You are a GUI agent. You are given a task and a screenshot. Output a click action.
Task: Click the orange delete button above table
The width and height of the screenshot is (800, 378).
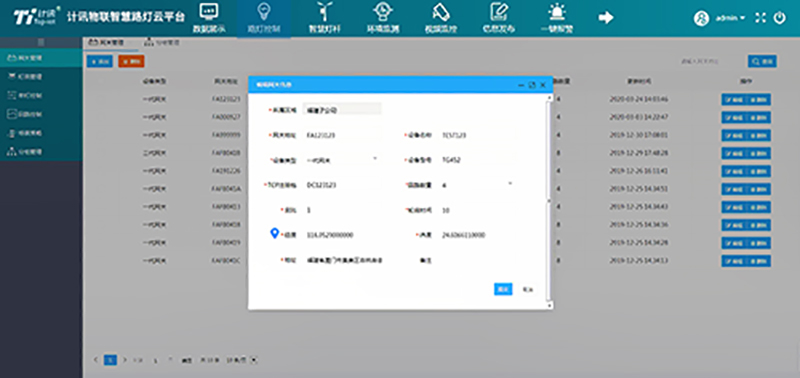click(x=131, y=62)
